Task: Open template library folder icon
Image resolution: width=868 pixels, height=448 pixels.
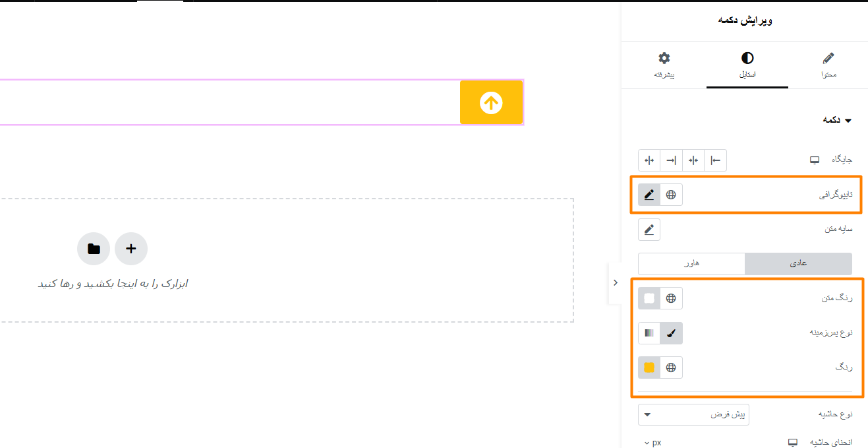Action: [94, 249]
